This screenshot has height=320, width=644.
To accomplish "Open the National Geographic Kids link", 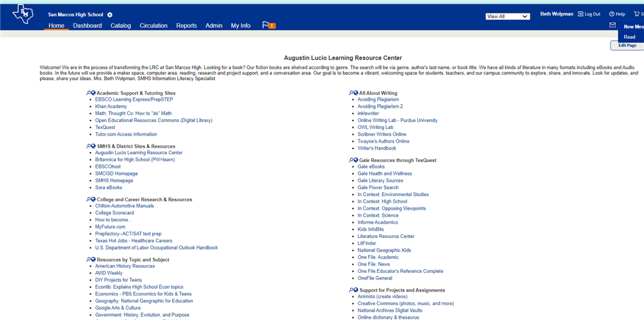I will 384,250.
